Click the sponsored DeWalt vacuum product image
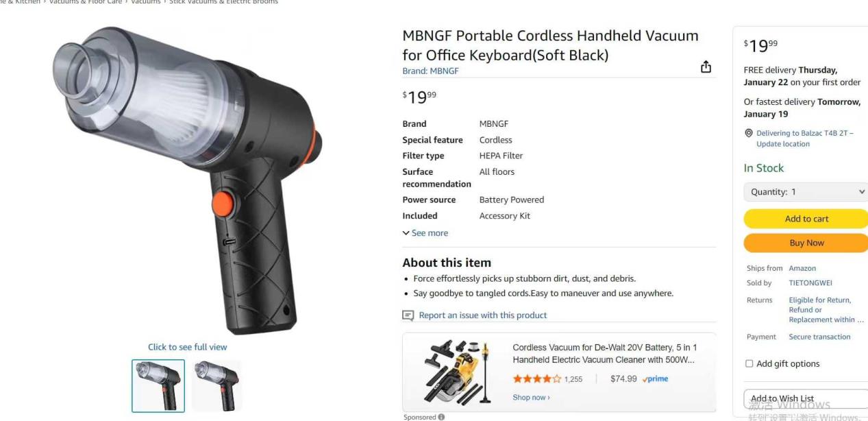This screenshot has width=868, height=421. pyautogui.click(x=454, y=372)
